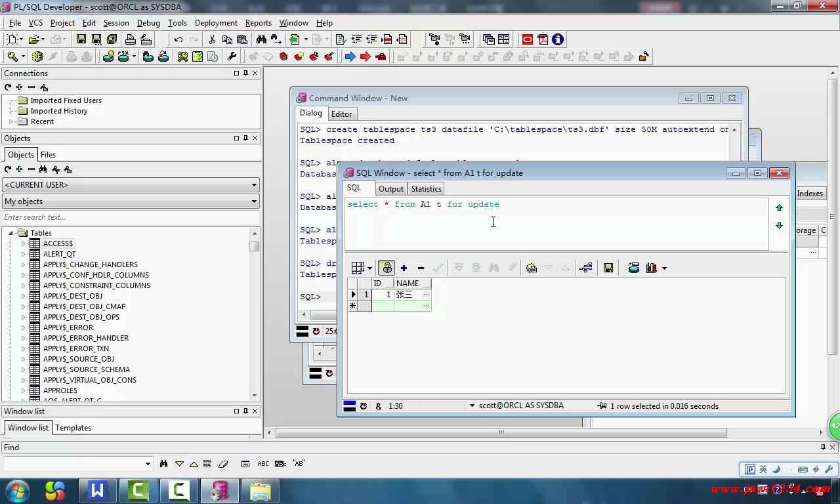Click the green up arrow button in SQL Window
840x504 pixels.
pyautogui.click(x=779, y=207)
